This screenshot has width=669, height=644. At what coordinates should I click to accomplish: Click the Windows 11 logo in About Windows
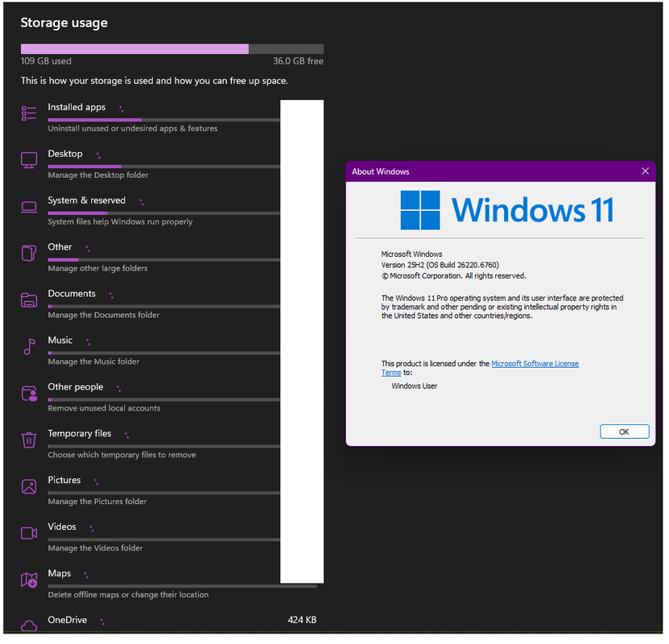[x=507, y=211]
